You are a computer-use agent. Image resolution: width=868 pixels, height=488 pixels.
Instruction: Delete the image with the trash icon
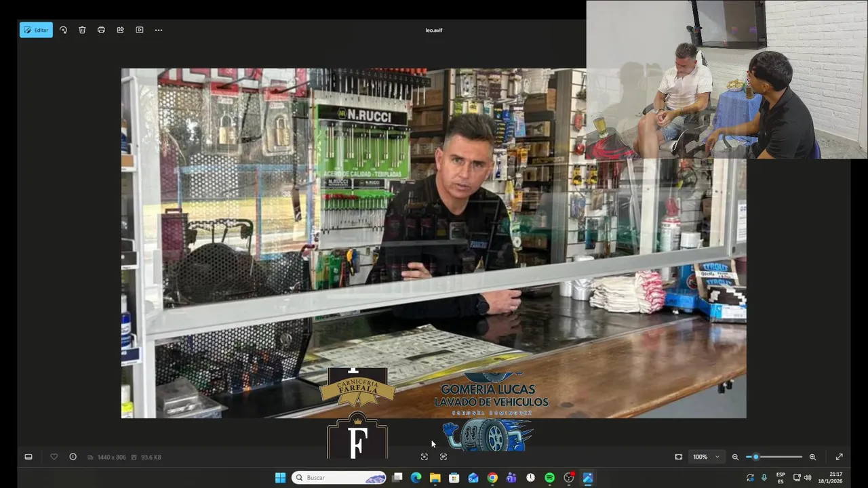click(x=82, y=30)
